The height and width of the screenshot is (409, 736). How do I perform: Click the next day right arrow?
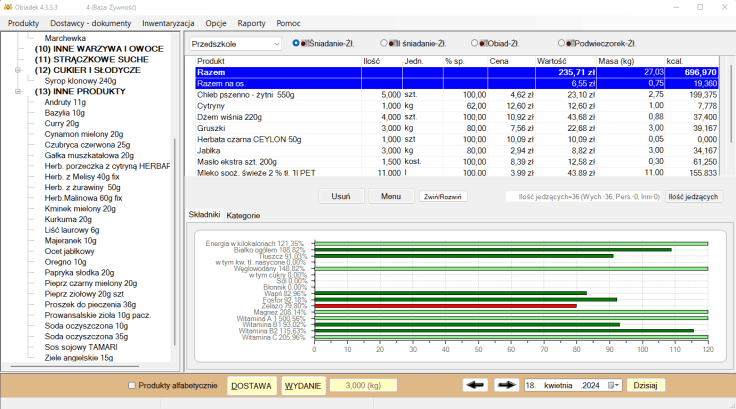[506, 385]
